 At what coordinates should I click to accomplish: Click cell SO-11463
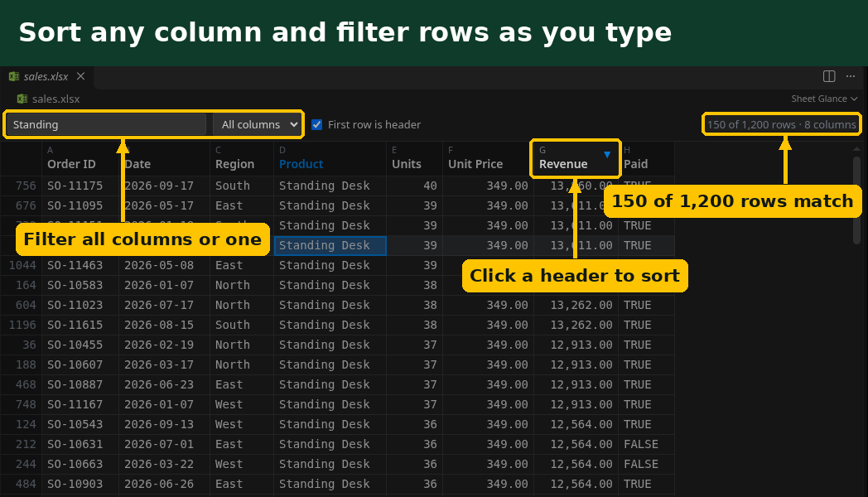[x=80, y=266]
